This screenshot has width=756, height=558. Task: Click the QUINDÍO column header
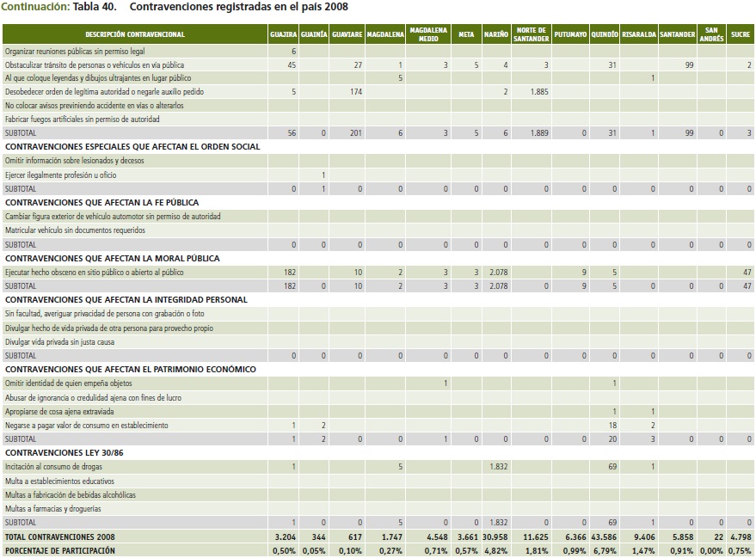click(604, 34)
